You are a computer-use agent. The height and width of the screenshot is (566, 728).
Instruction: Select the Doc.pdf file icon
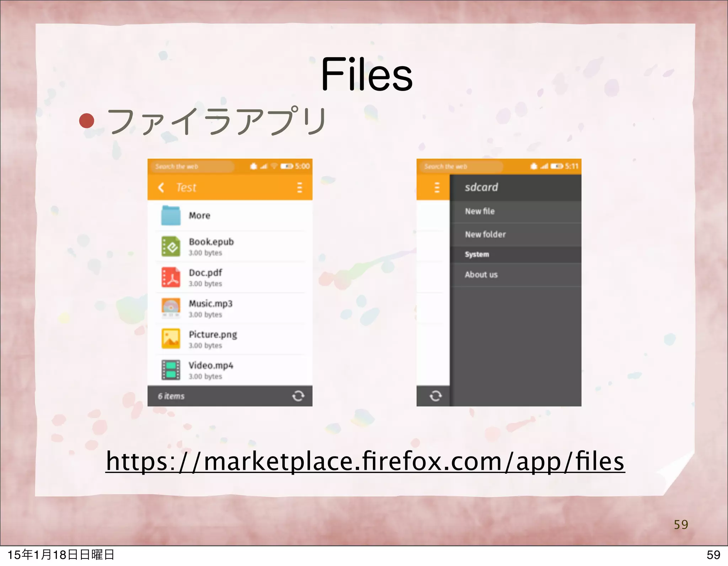pos(171,277)
